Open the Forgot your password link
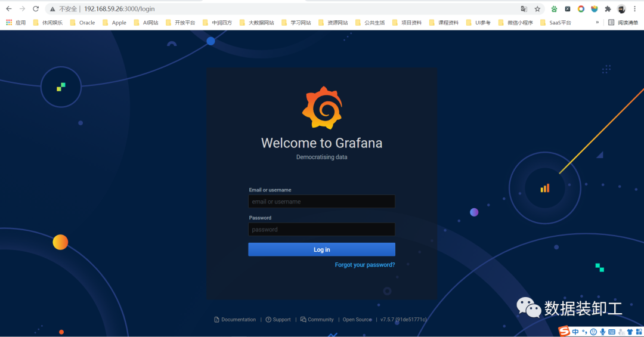This screenshot has width=644, height=337. 365,265
